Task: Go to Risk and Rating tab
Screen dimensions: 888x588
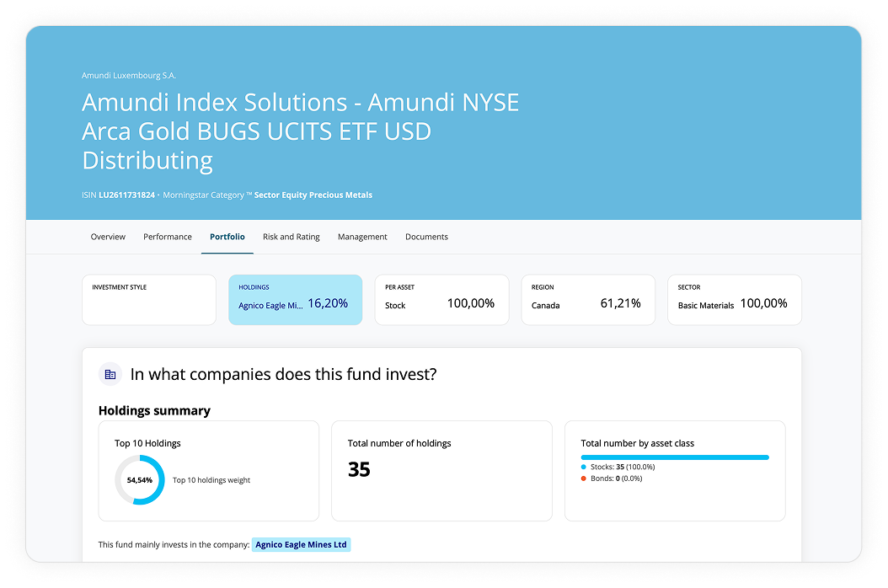Action: [x=291, y=237]
